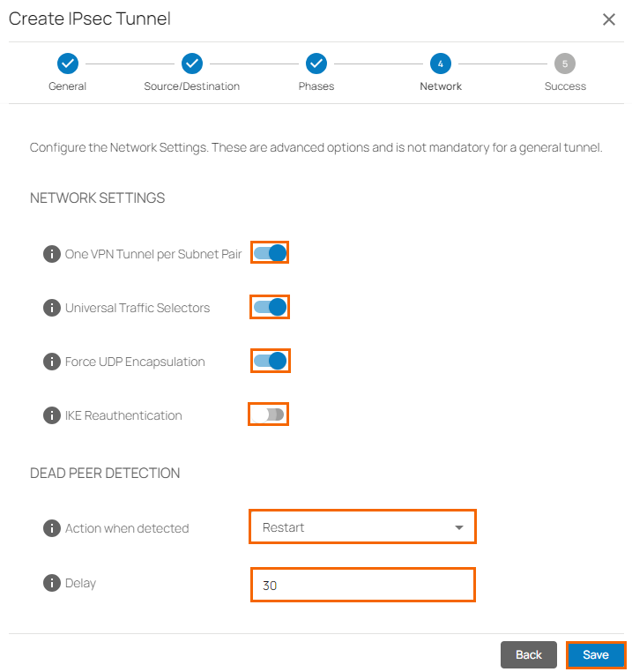The width and height of the screenshot is (632, 672).
Task: Go to the Source/Destination step
Action: pyautogui.click(x=192, y=63)
